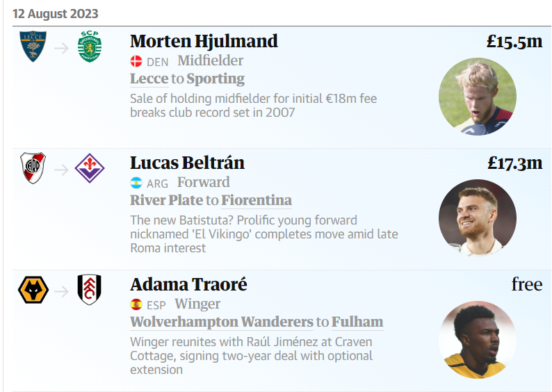Open the Fulham team link

pos(357,322)
